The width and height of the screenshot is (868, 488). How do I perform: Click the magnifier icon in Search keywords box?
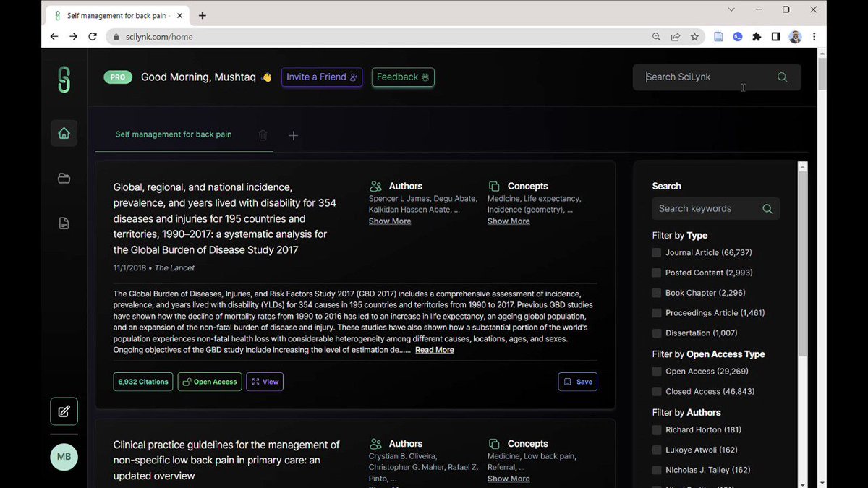[767, 209]
